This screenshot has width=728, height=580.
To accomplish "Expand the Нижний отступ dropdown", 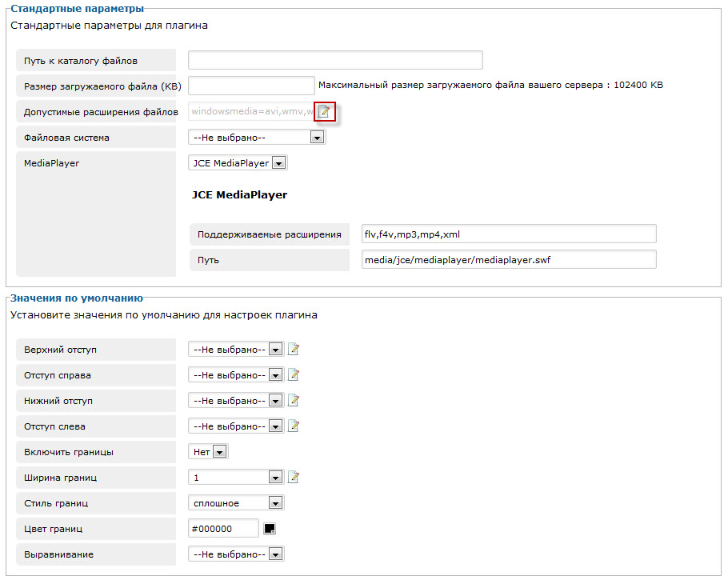I will click(x=236, y=400).
